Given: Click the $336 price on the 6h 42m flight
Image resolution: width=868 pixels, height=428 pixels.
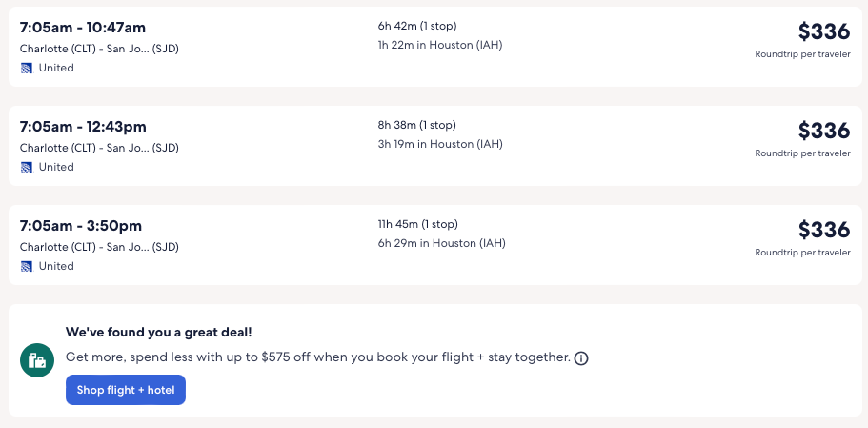Looking at the screenshot, I should point(823,31).
